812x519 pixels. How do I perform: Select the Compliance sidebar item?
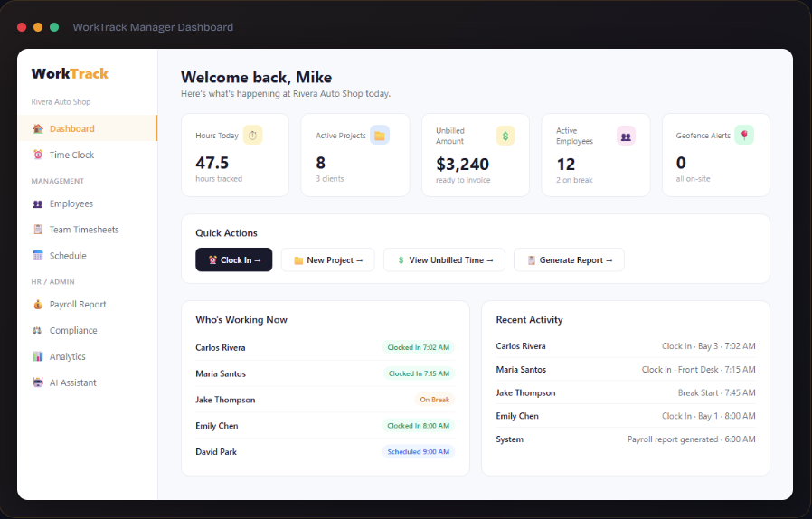point(87,330)
